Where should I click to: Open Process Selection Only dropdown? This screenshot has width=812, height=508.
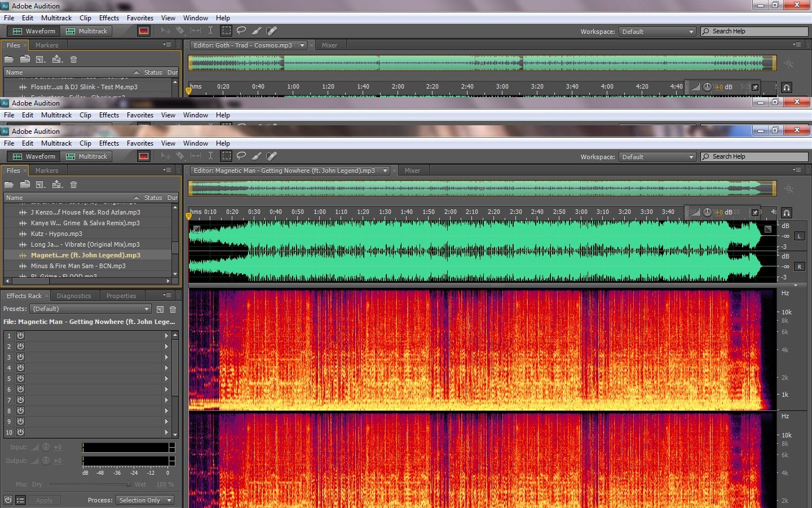(145, 500)
